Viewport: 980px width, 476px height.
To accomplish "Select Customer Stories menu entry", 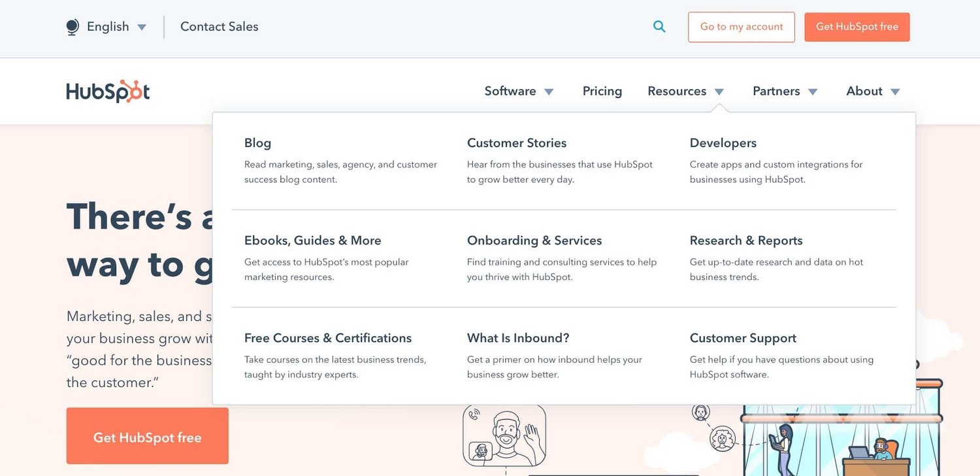I will [x=516, y=143].
